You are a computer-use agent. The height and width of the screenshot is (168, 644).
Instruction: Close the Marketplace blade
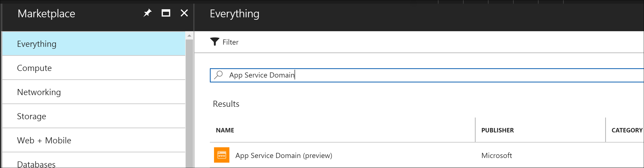coord(184,13)
